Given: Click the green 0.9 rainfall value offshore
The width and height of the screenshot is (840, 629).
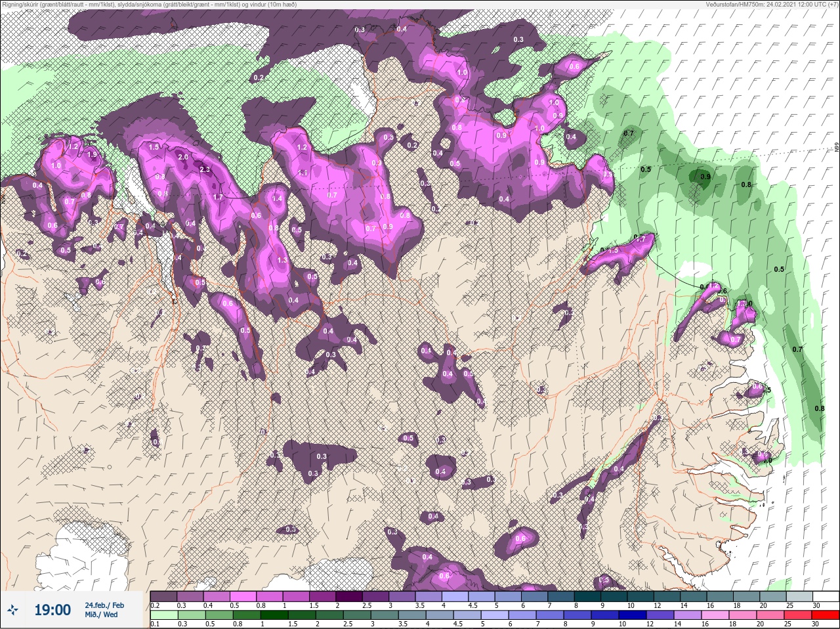Looking at the screenshot, I should click(x=705, y=177).
